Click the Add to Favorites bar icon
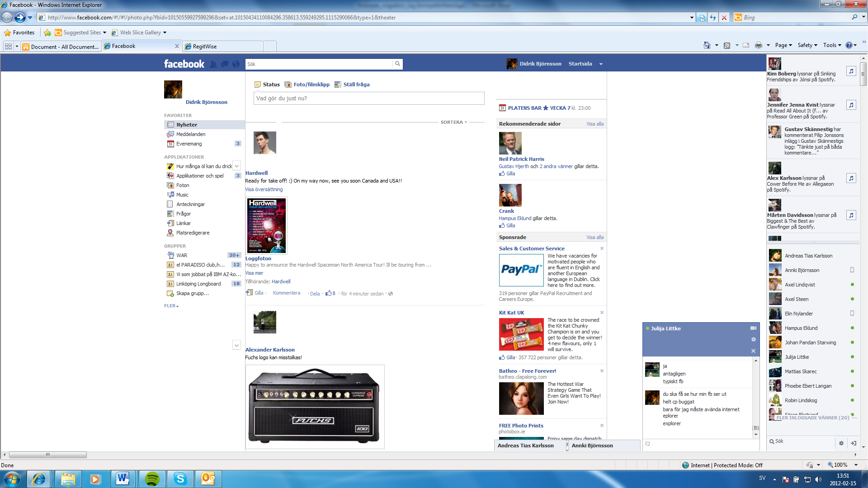 [47, 33]
